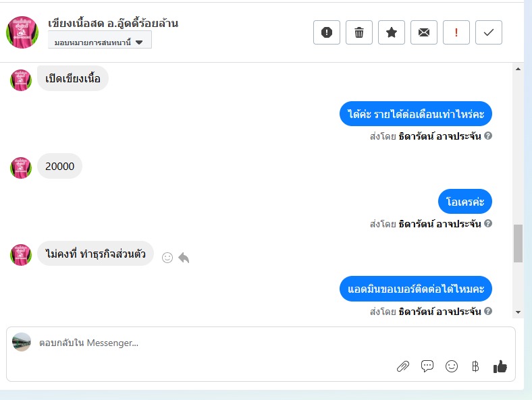532x400 pixels.
Task: Star this conversation as follow-up
Action: [392, 32]
